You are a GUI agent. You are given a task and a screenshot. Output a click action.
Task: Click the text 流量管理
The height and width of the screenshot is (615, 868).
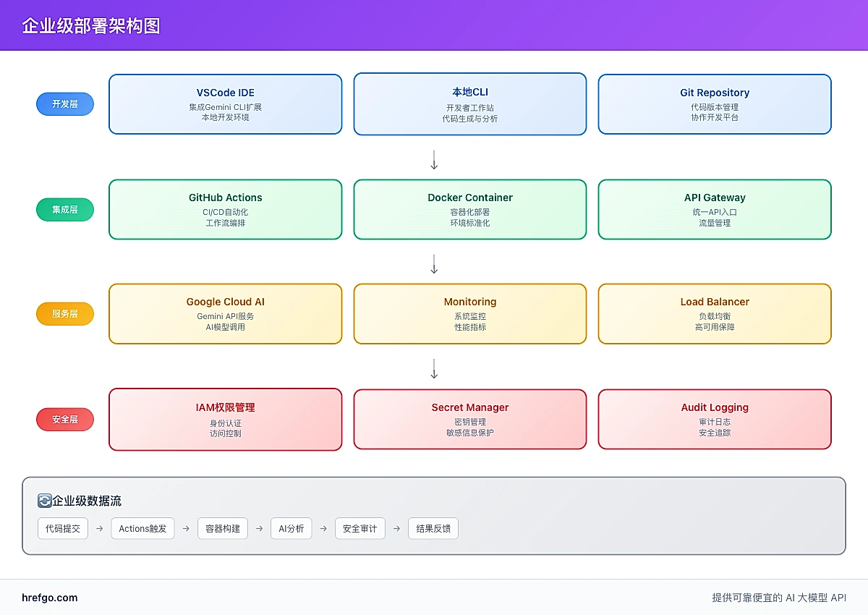click(x=715, y=223)
